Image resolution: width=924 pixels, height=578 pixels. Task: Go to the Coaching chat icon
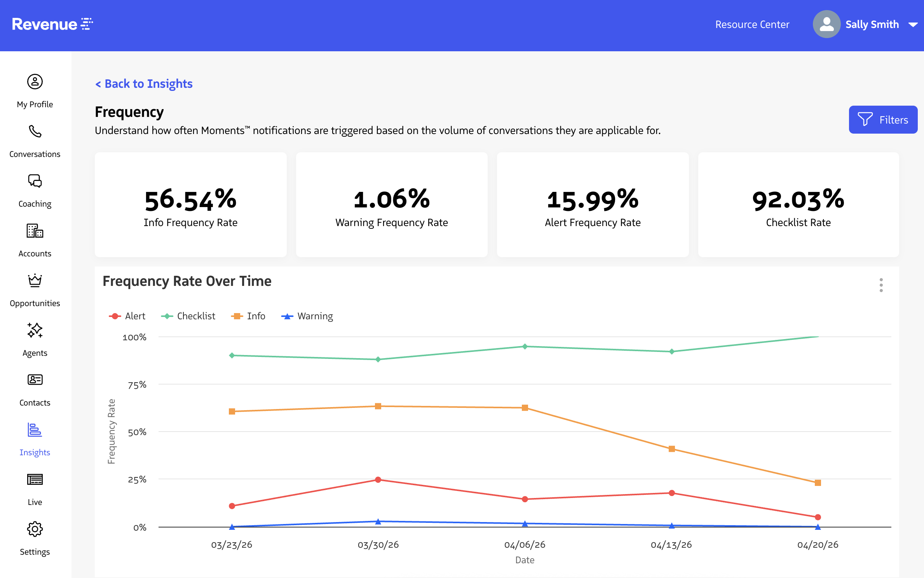coord(35,181)
